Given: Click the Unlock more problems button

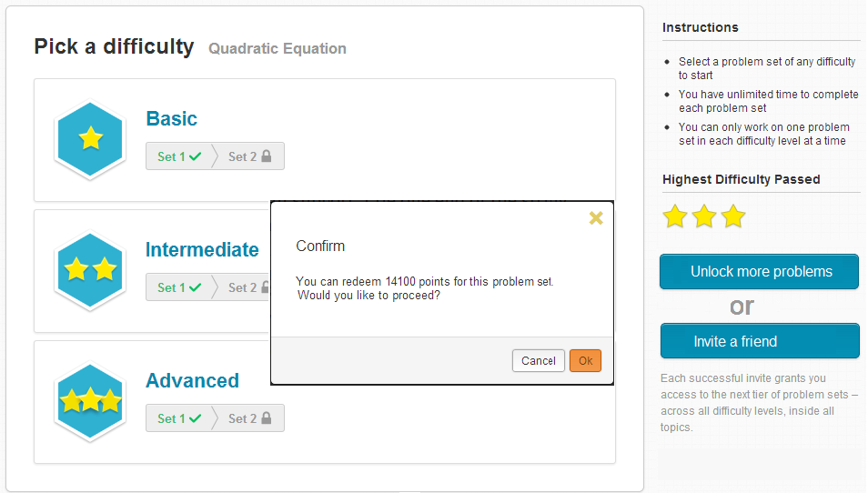Looking at the screenshot, I should tap(760, 272).
